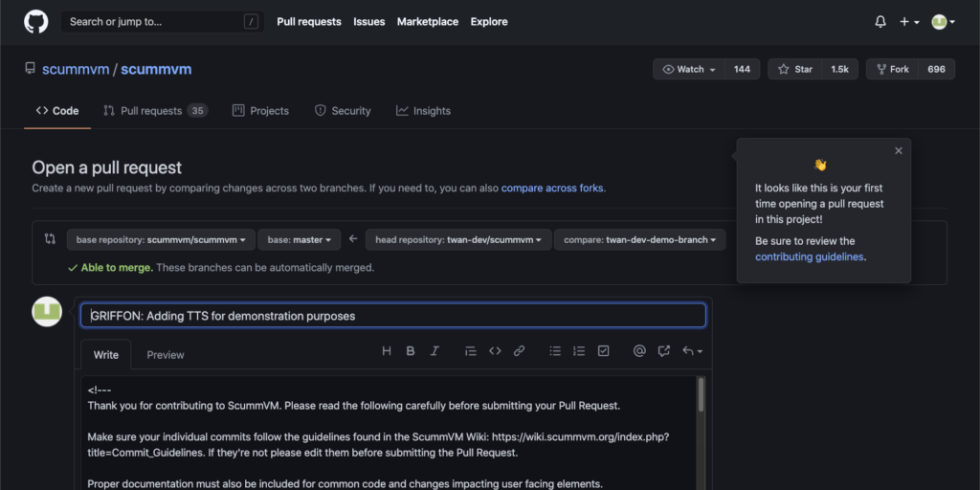
Task: View the 144 watchers count
Action: point(742,69)
